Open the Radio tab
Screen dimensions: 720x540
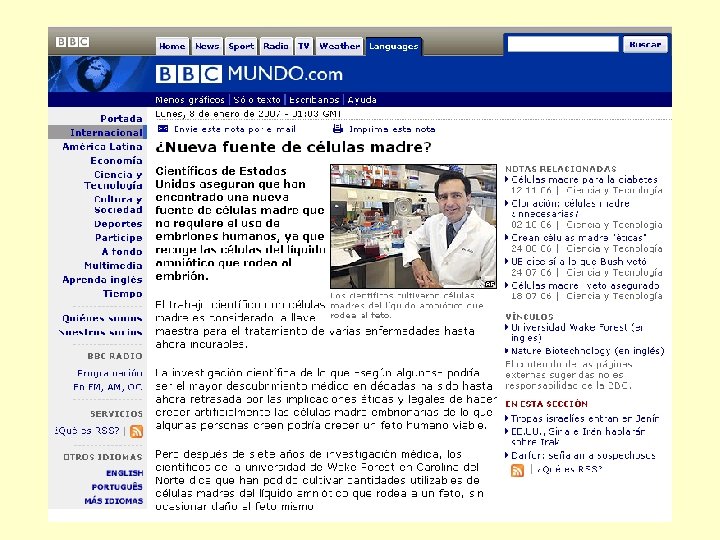point(276,46)
